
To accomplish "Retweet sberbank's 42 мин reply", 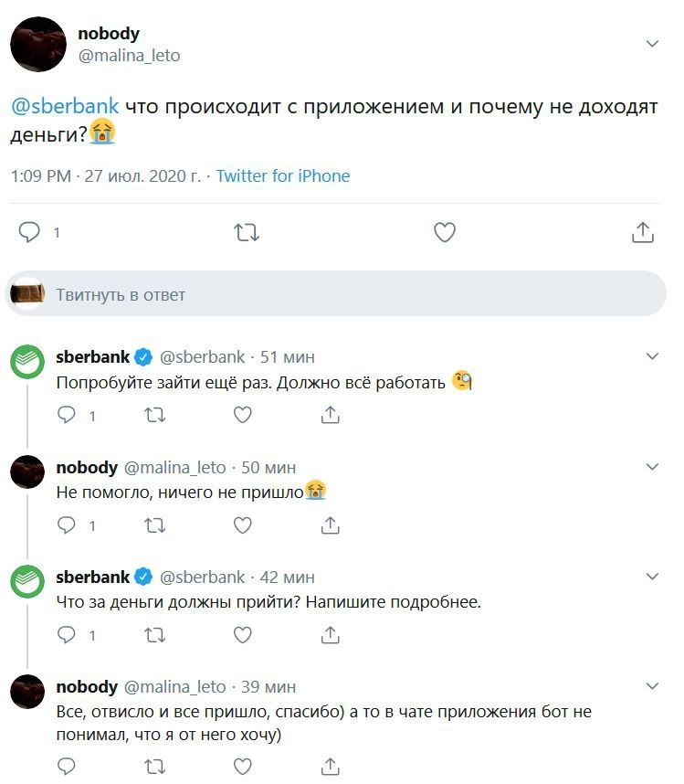I will 156,634.
